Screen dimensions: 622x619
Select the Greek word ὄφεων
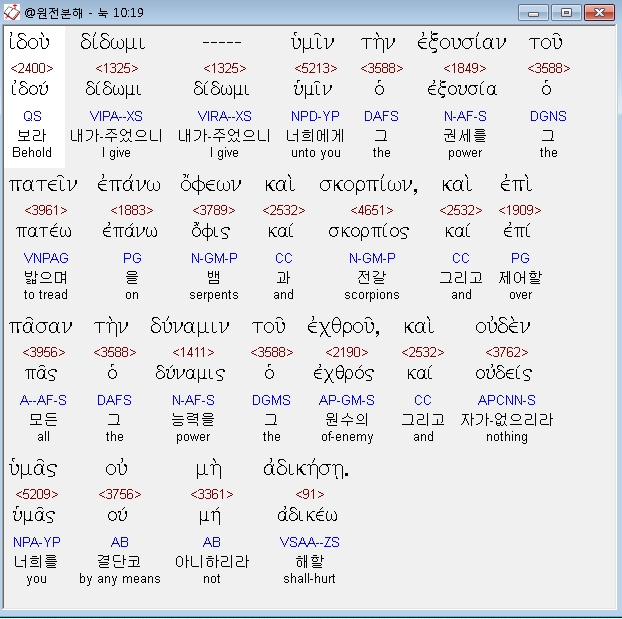tap(211, 184)
